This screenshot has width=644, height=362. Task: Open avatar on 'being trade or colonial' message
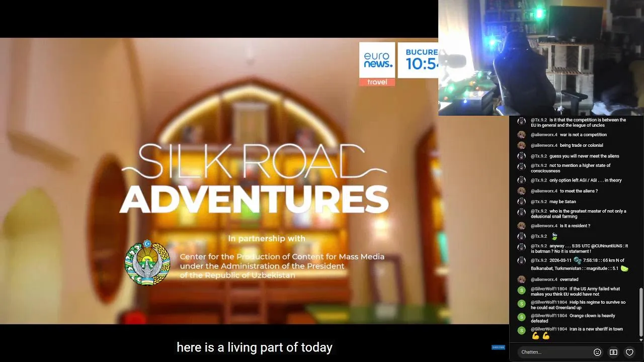[521, 145]
